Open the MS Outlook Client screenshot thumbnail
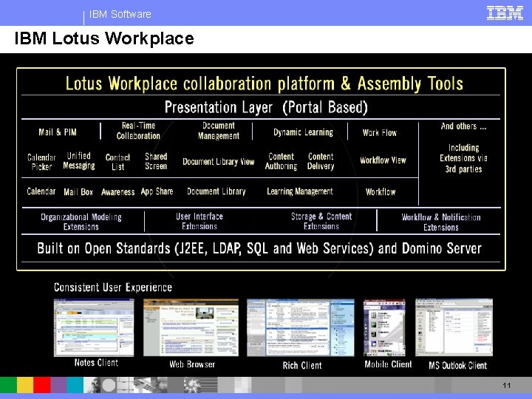532x399 pixels. 454,327
